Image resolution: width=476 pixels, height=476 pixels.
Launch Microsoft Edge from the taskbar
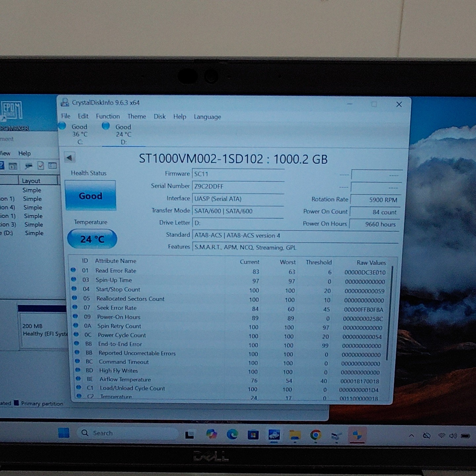232,434
